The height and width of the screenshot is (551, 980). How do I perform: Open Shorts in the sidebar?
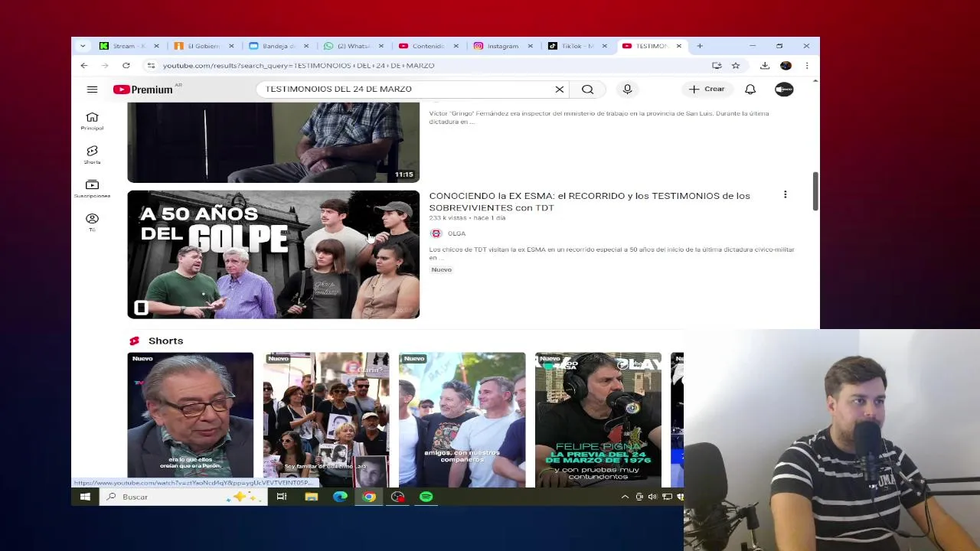92,155
